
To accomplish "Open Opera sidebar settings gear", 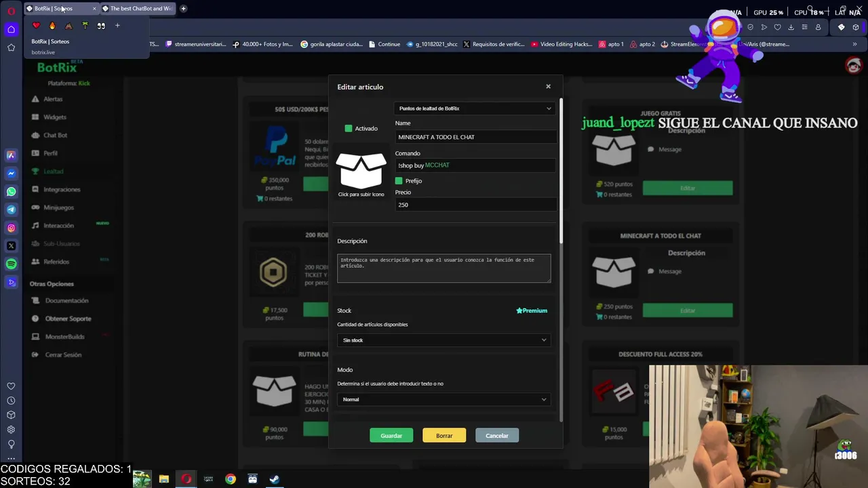I will [x=11, y=429].
